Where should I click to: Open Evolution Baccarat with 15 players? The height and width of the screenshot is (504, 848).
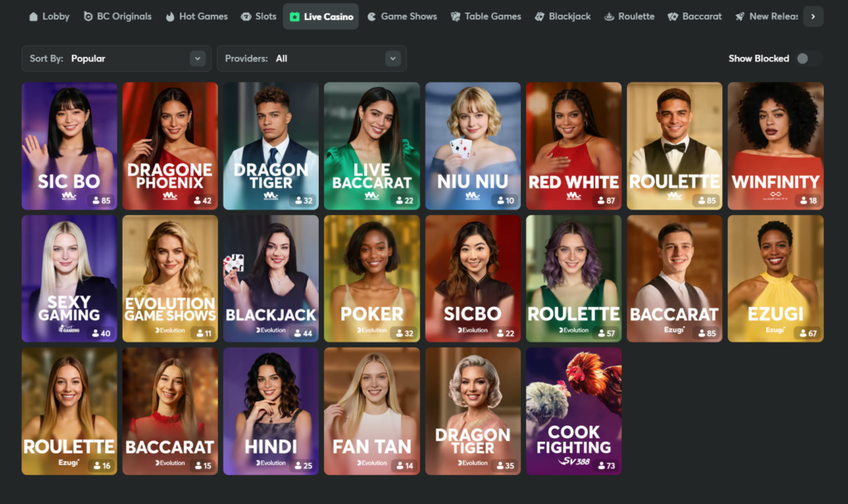pos(170,411)
